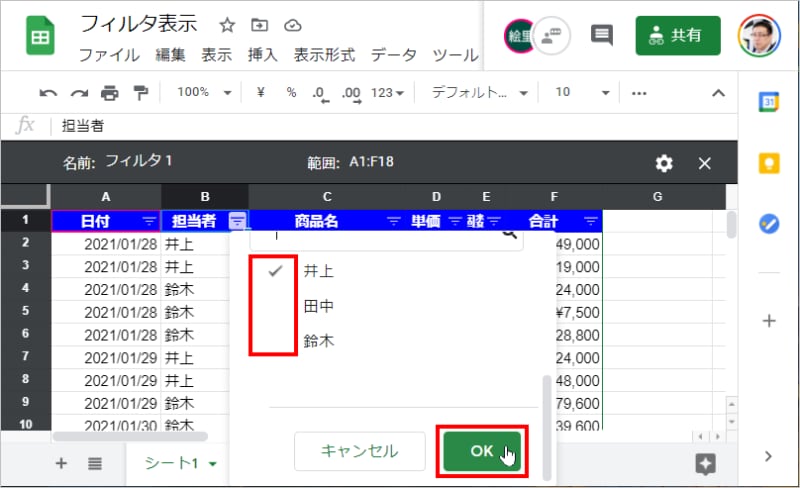Open the 表示 menu
The height and width of the screenshot is (488, 800).
click(217, 55)
